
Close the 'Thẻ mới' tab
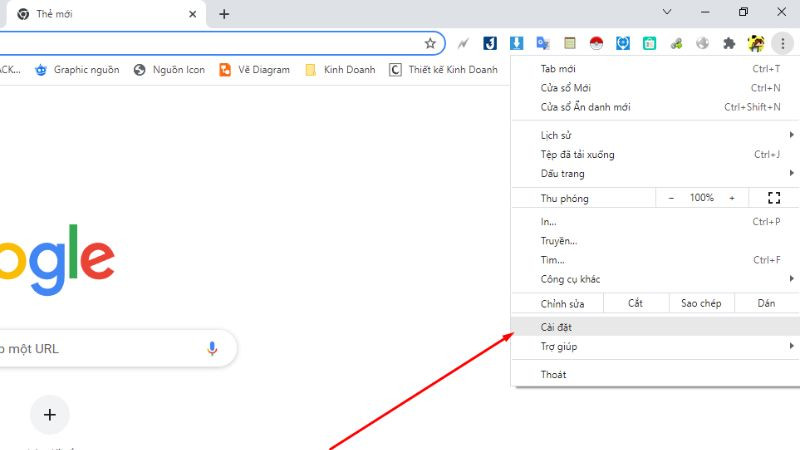(x=192, y=14)
